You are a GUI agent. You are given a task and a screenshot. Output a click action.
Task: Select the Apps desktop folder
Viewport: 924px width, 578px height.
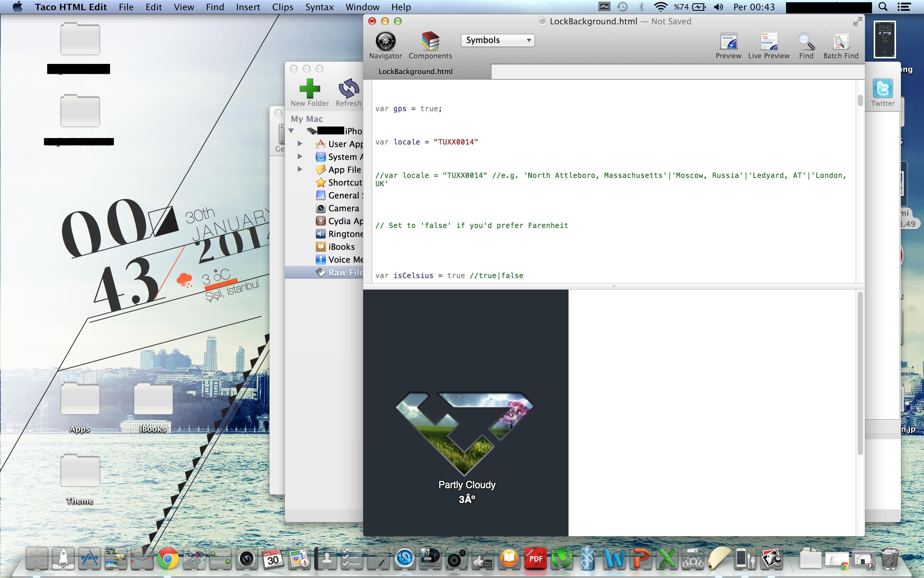pos(80,407)
